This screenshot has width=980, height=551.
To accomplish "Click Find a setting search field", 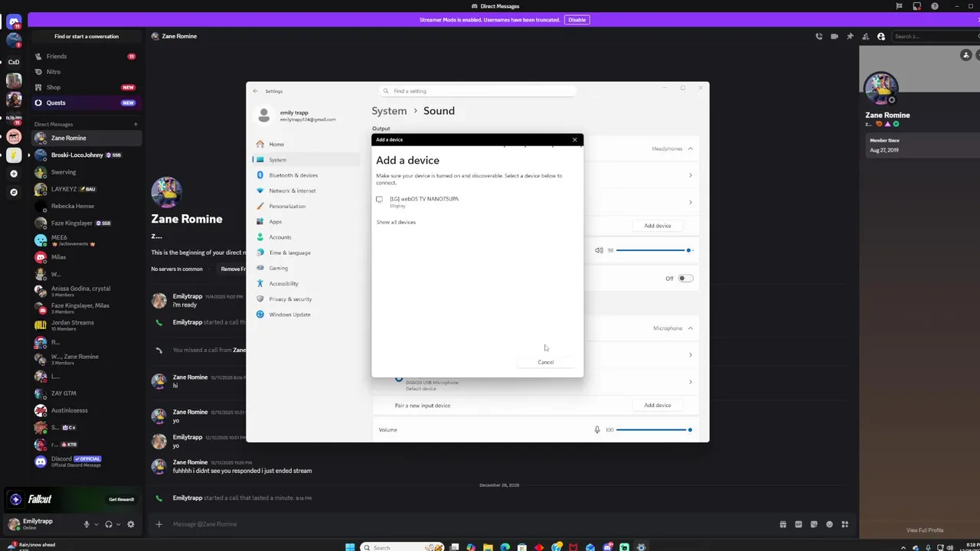I will click(x=477, y=91).
